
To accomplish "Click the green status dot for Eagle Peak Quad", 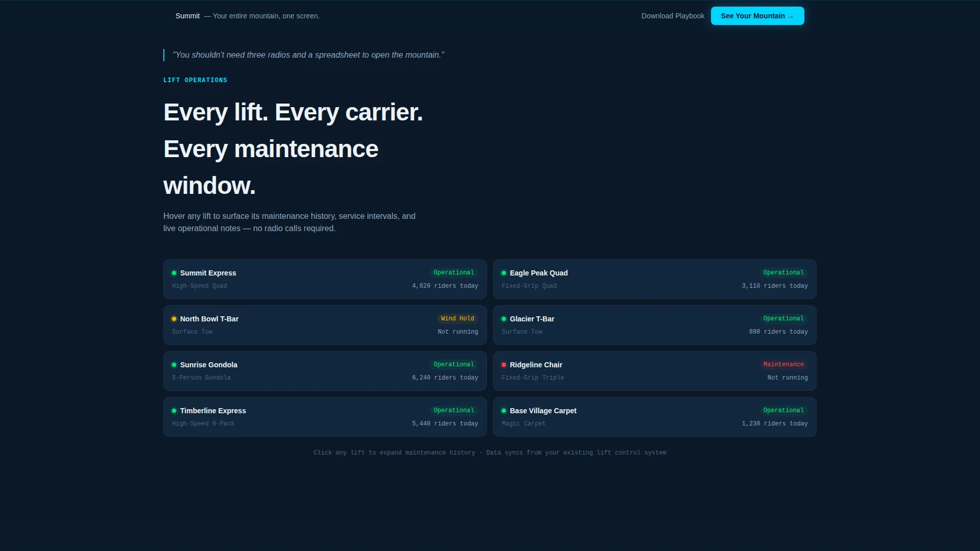I will pyautogui.click(x=504, y=273).
